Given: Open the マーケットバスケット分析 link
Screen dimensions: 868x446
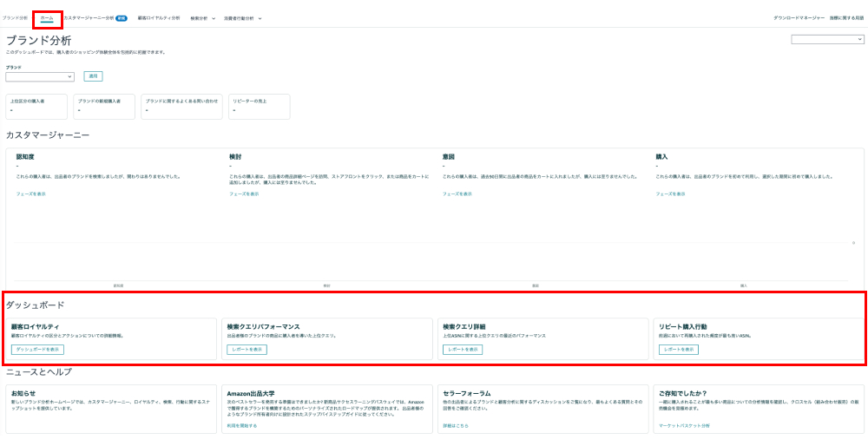Looking at the screenshot, I should coord(684,426).
